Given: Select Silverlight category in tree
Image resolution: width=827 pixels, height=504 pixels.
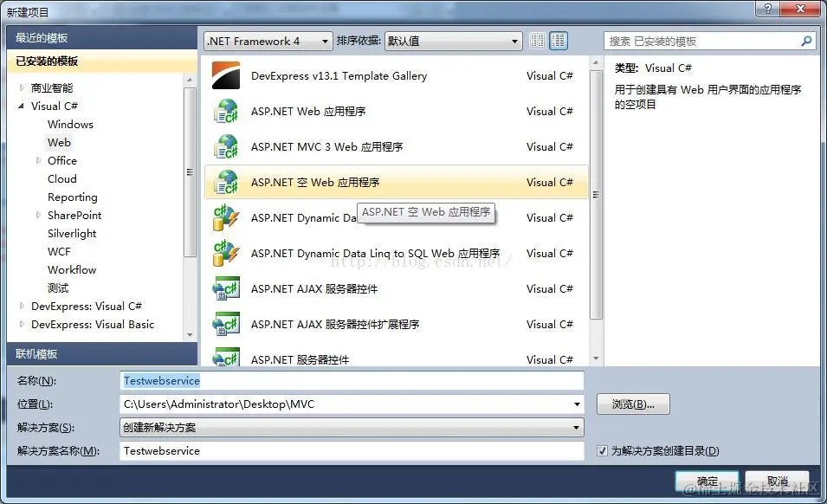Looking at the screenshot, I should [72, 234].
